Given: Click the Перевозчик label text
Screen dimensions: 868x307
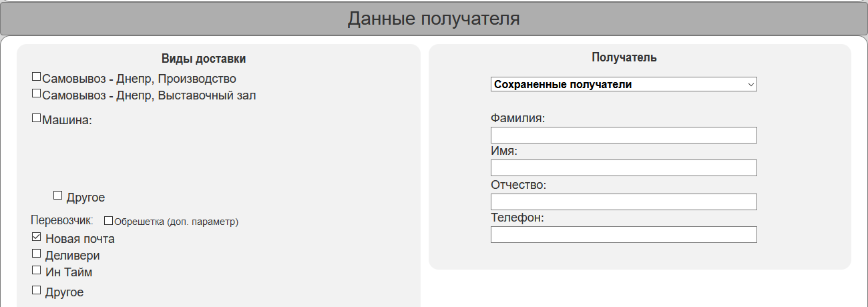Looking at the screenshot, I should (x=62, y=220).
